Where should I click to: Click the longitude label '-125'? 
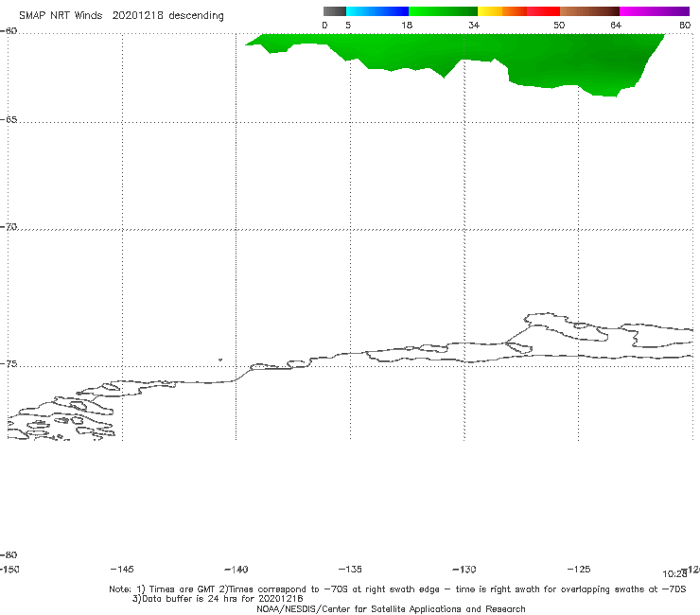pos(579,570)
